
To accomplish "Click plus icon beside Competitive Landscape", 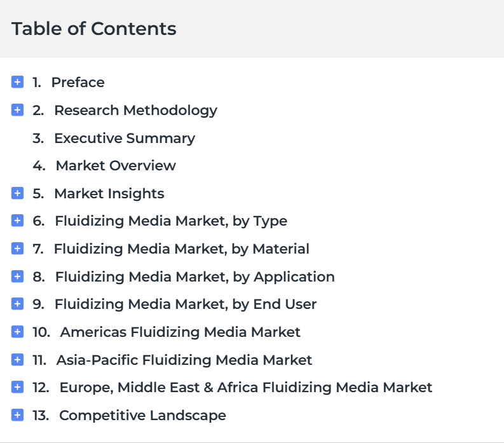I will [17, 415].
